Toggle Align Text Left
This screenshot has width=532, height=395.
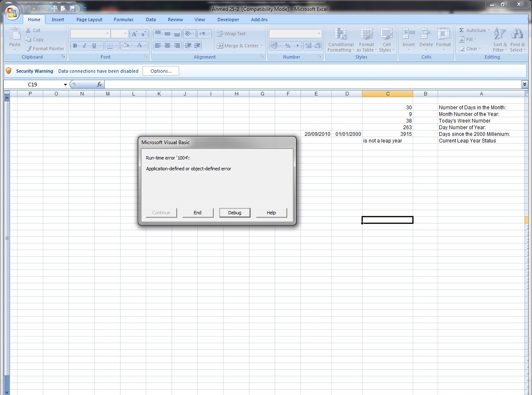(158, 46)
